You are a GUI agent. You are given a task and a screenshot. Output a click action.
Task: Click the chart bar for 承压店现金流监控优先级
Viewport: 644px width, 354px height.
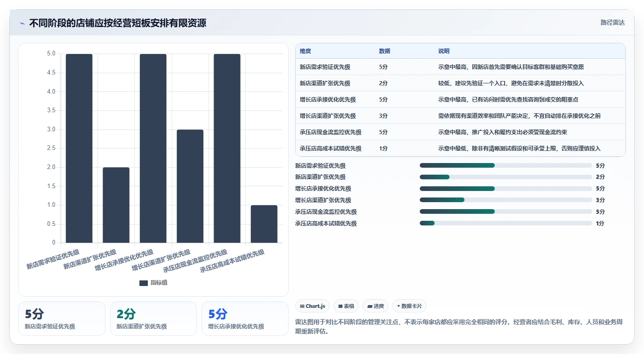pos(227,148)
